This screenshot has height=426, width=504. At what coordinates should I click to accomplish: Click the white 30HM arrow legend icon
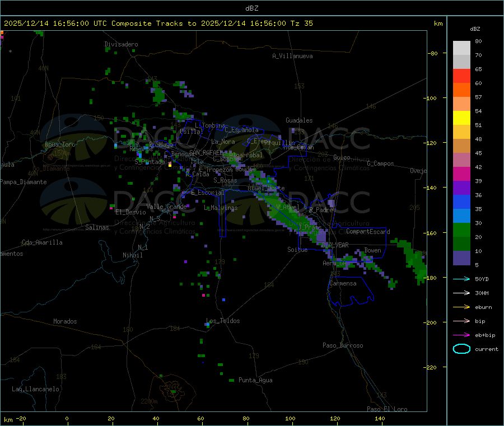click(461, 293)
